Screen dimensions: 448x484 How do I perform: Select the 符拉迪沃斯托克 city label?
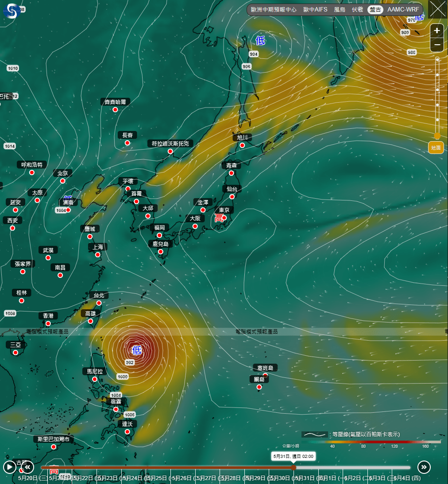(170, 143)
